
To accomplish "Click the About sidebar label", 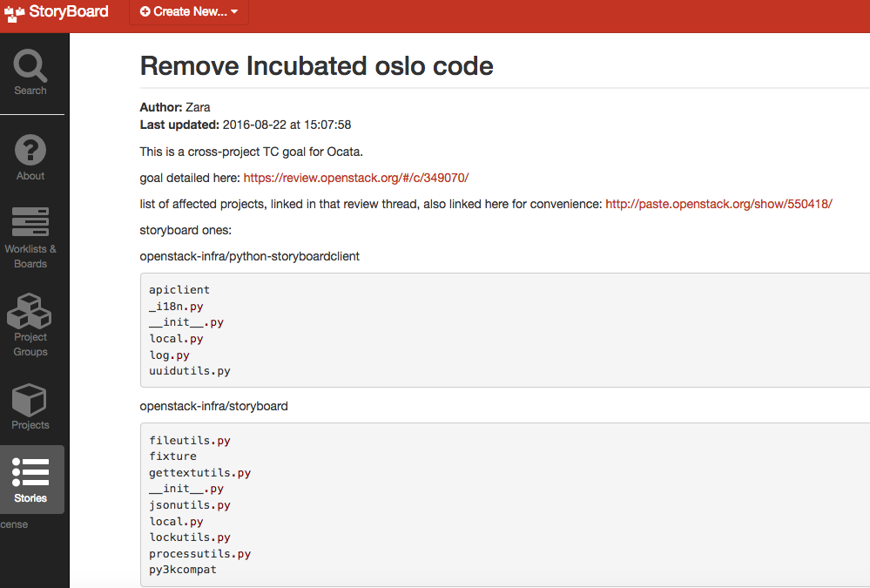I will 30,176.
